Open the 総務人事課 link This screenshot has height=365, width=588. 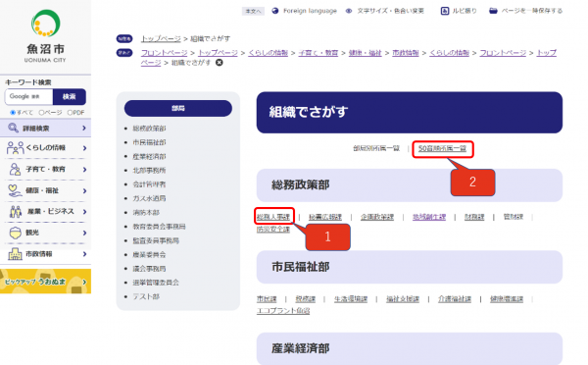click(273, 217)
